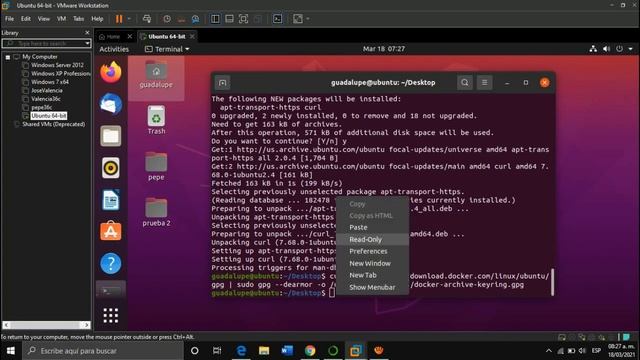Click the Terminal icon in dock
Screen dimensions: 640x360
click(111, 290)
